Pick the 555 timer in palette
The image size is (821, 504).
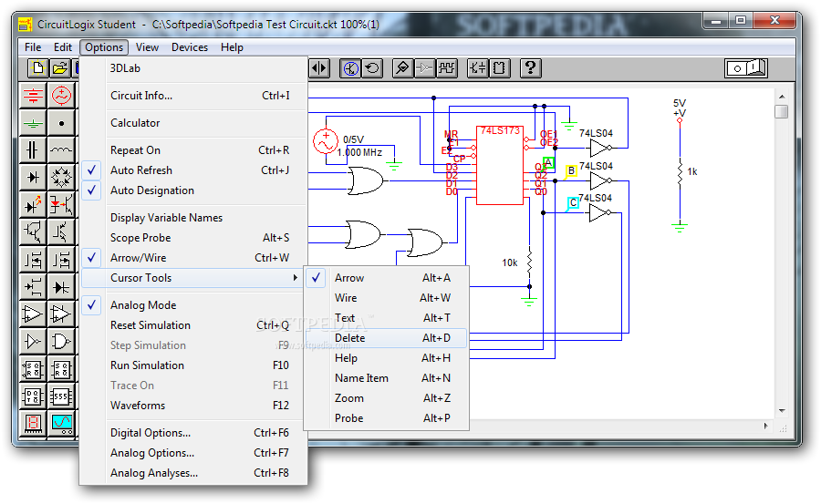pos(61,396)
